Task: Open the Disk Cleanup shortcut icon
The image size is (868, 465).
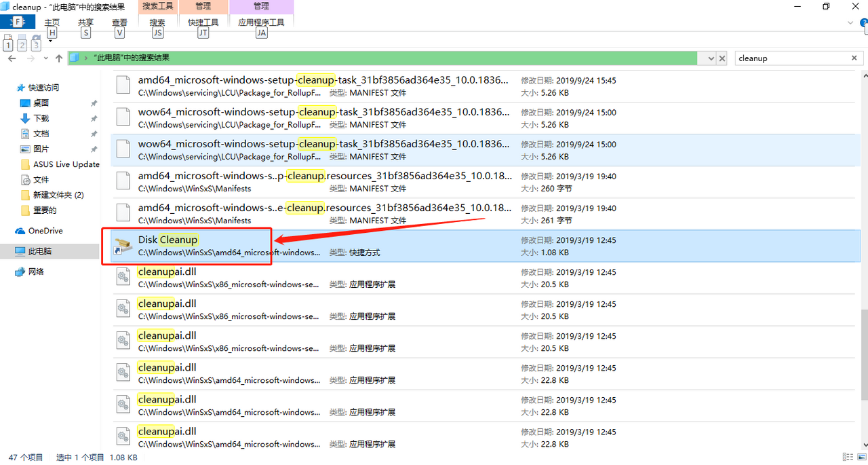Action: (123, 246)
